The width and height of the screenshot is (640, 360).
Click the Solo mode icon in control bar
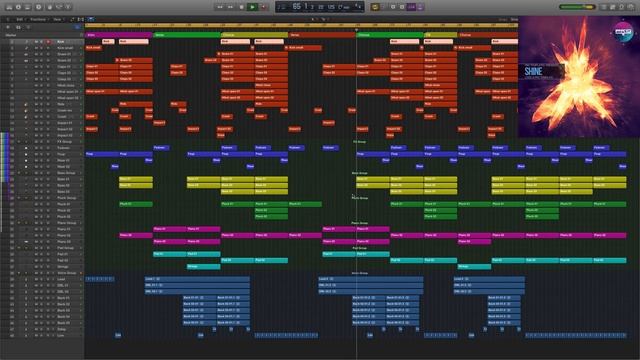[402, 7]
